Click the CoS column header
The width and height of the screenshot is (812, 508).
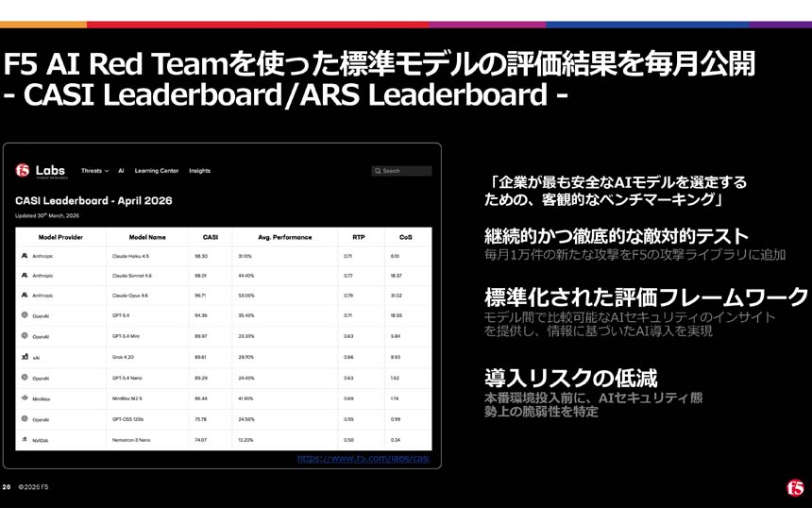pos(406,237)
